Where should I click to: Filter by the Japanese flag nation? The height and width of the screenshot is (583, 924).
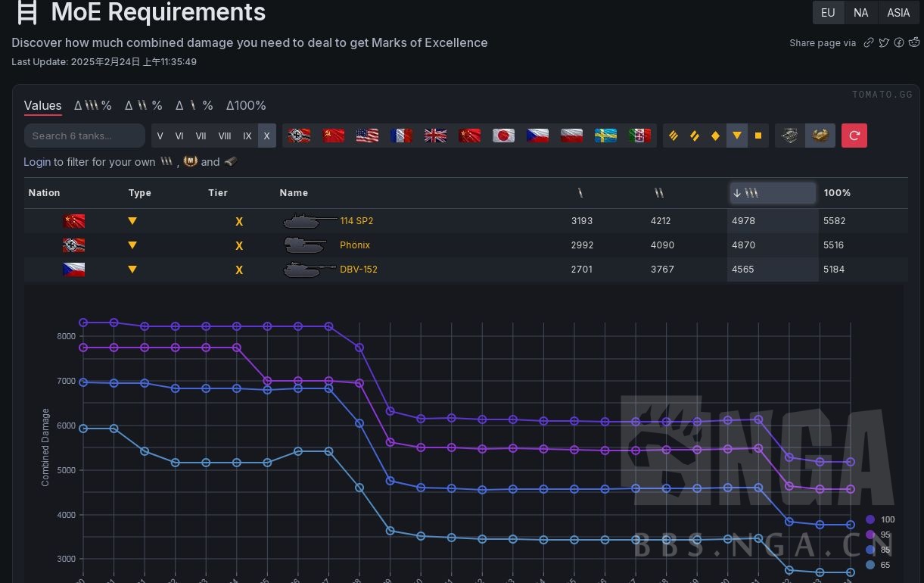click(503, 136)
